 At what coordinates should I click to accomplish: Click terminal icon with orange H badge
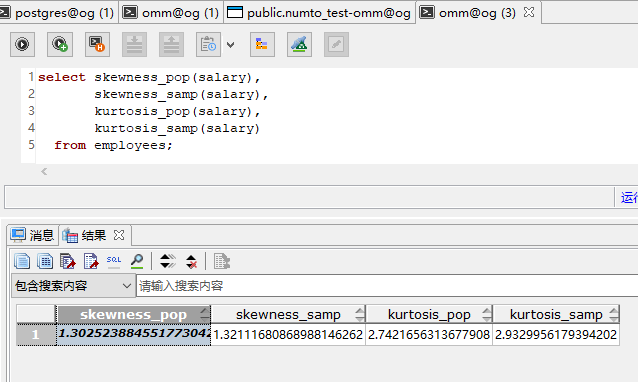97,44
